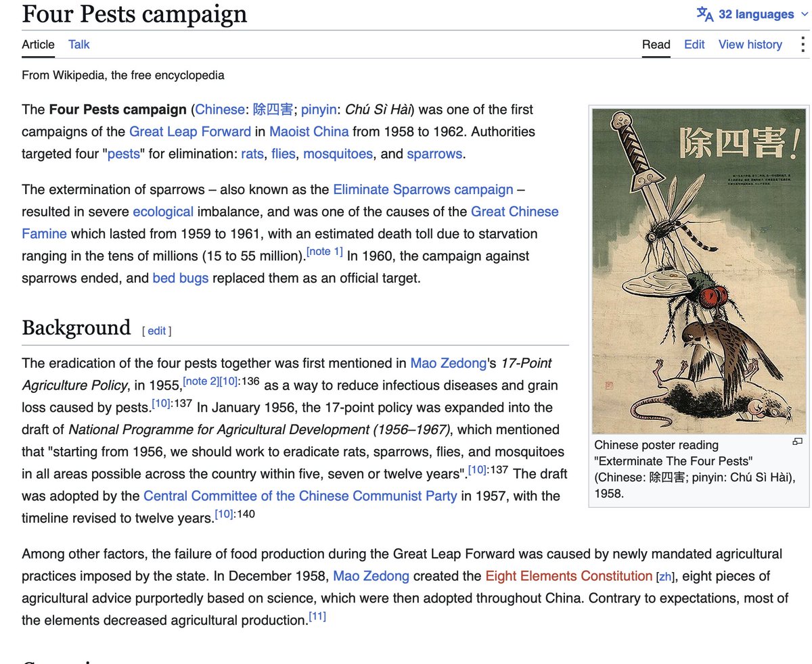The width and height of the screenshot is (812, 664).
Task: Click the [note 1] footnote reference
Action: click(325, 252)
